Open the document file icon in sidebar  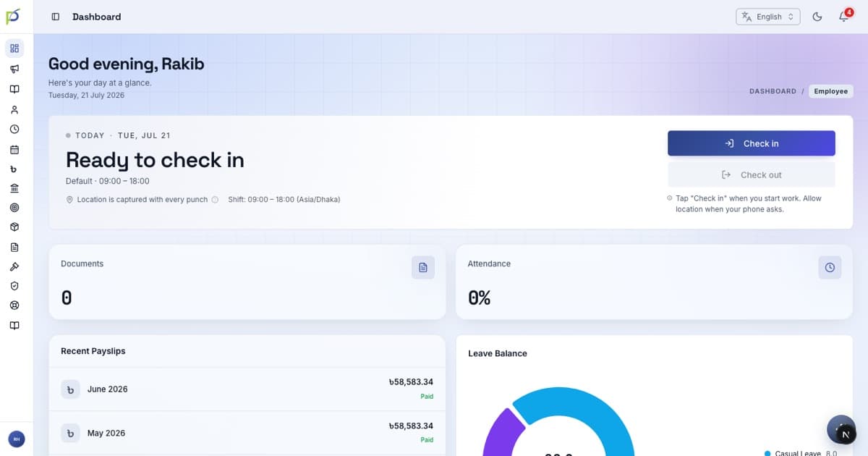14,247
